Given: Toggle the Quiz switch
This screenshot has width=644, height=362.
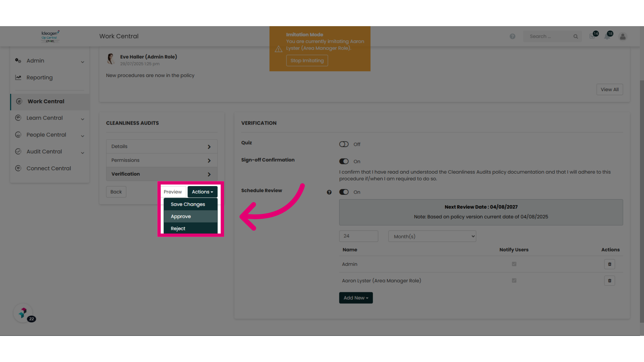Looking at the screenshot, I should coord(344,144).
